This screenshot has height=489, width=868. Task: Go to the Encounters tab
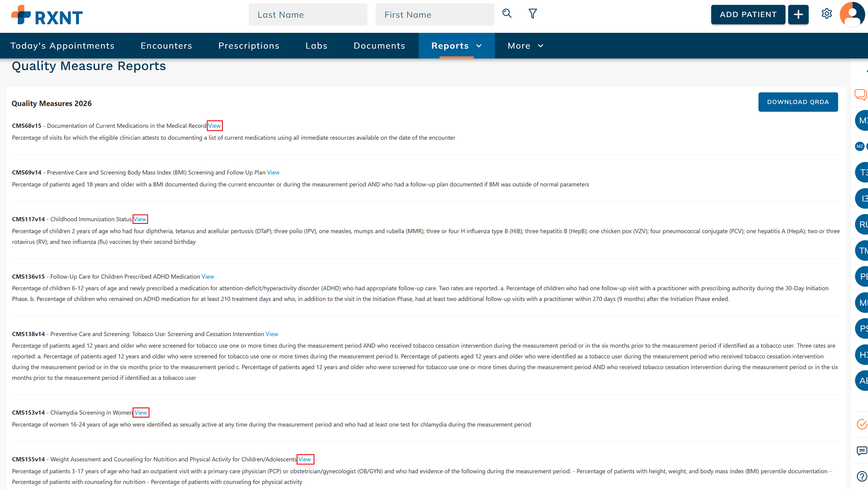[166, 45]
